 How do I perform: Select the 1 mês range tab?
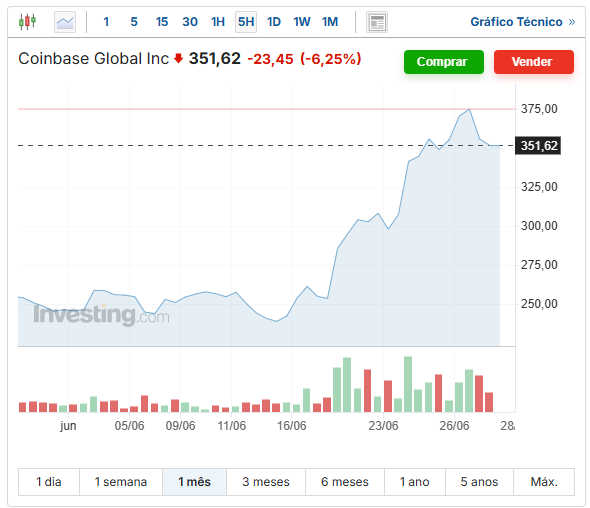(194, 482)
